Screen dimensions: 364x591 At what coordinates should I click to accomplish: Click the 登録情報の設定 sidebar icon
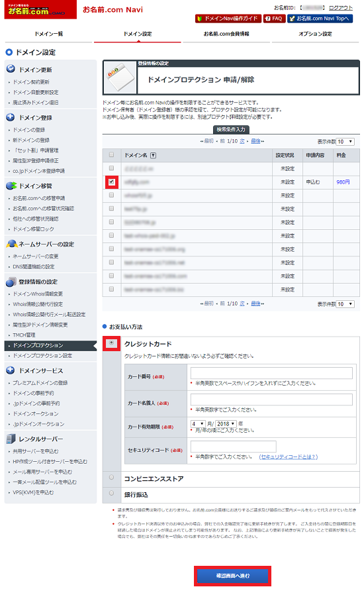(x=11, y=282)
